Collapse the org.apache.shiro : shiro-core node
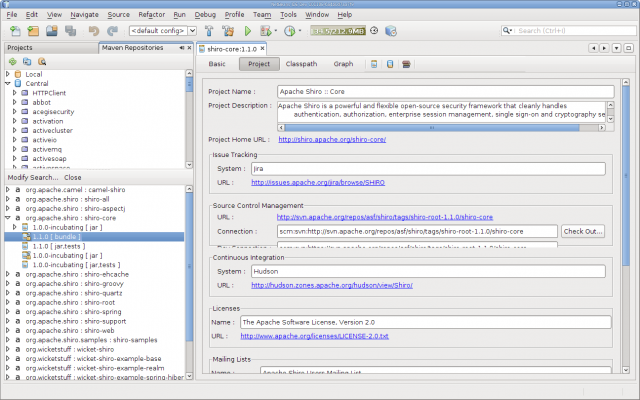Image resolution: width=640 pixels, height=400 pixels. 7,217
